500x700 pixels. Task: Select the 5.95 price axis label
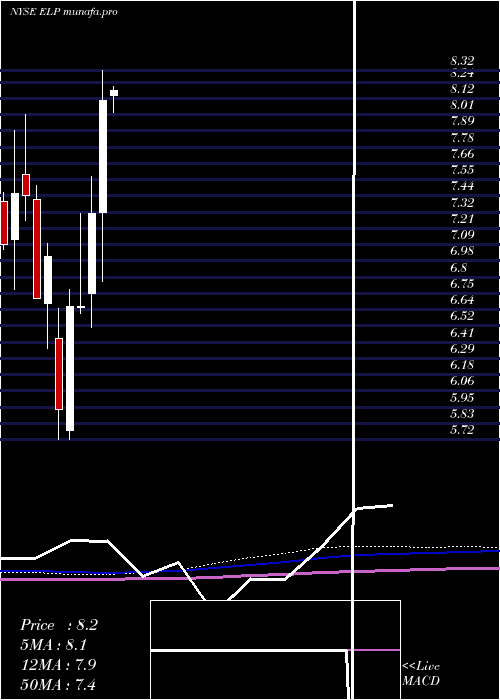pyautogui.click(x=462, y=398)
